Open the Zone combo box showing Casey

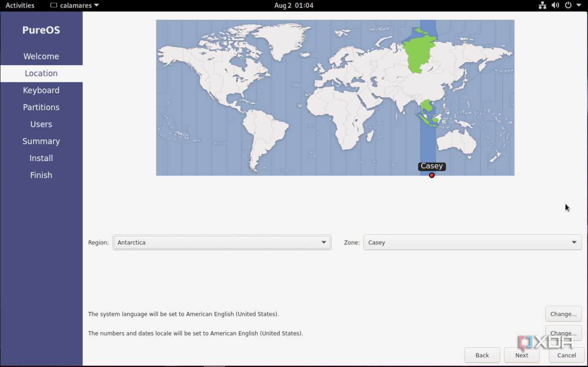(472, 242)
